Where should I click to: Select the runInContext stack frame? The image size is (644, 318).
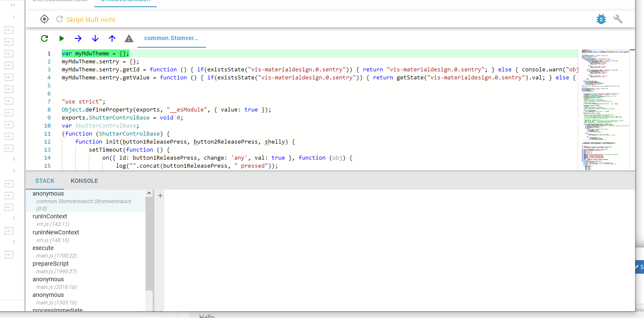50,216
